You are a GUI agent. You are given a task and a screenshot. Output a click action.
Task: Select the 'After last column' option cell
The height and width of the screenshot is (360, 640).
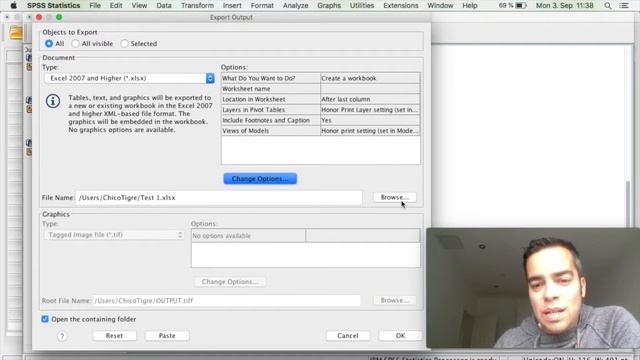370,99
